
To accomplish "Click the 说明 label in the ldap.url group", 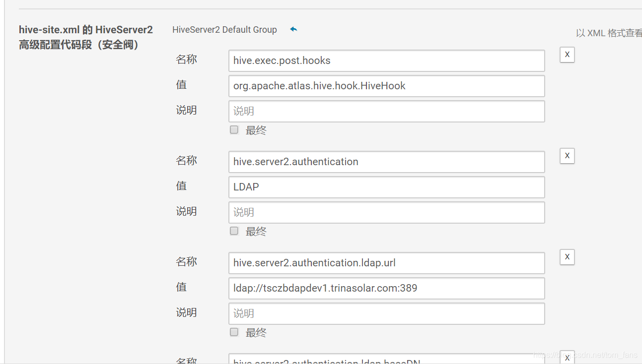I will click(186, 312).
